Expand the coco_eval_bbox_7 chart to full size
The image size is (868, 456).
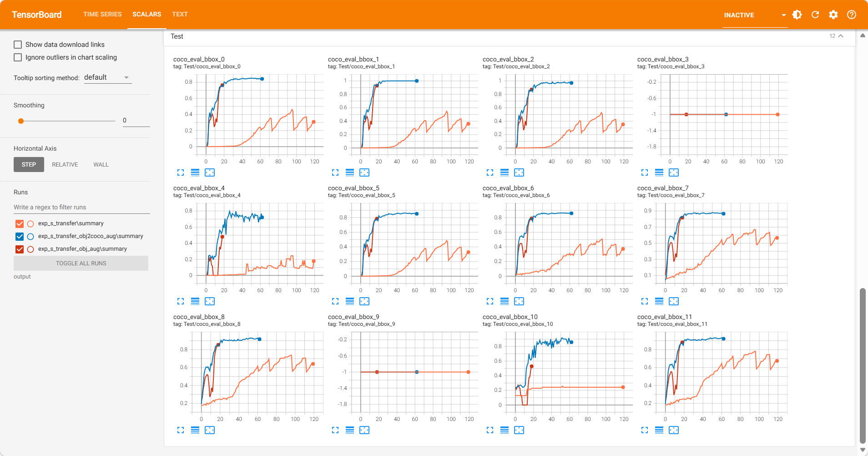point(645,301)
